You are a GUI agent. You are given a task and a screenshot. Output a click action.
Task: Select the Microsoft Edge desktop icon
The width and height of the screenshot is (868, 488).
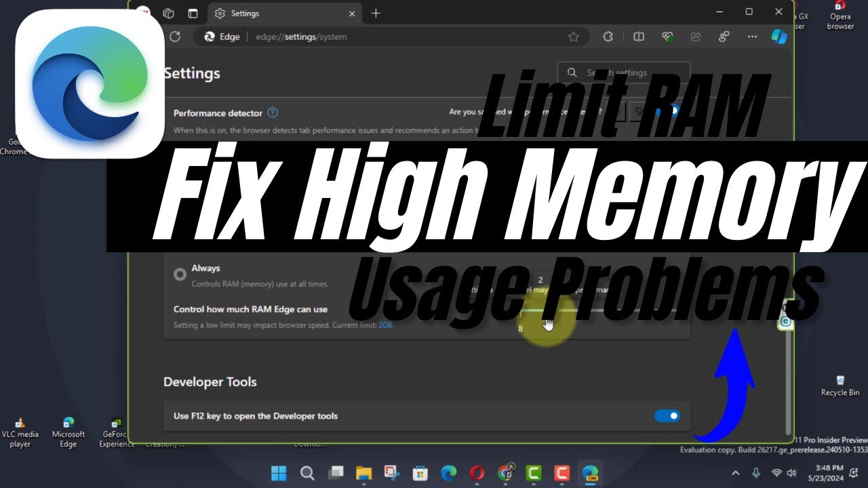click(68, 432)
